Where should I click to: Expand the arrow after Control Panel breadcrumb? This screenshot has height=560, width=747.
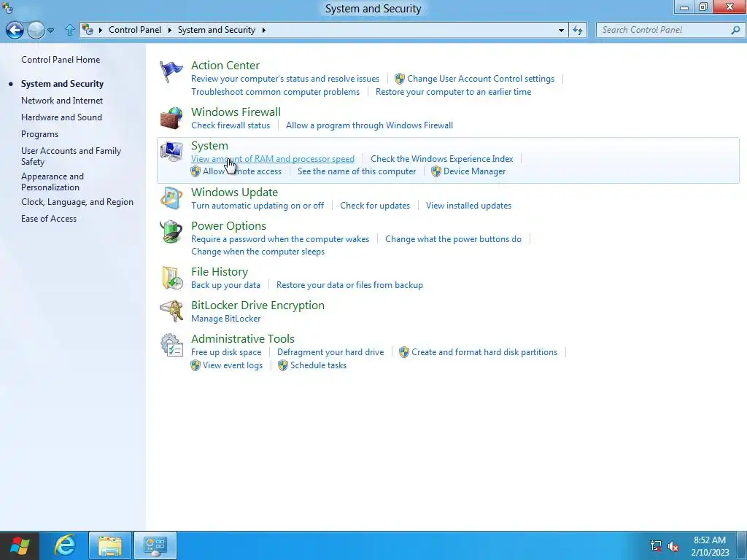pyautogui.click(x=169, y=30)
